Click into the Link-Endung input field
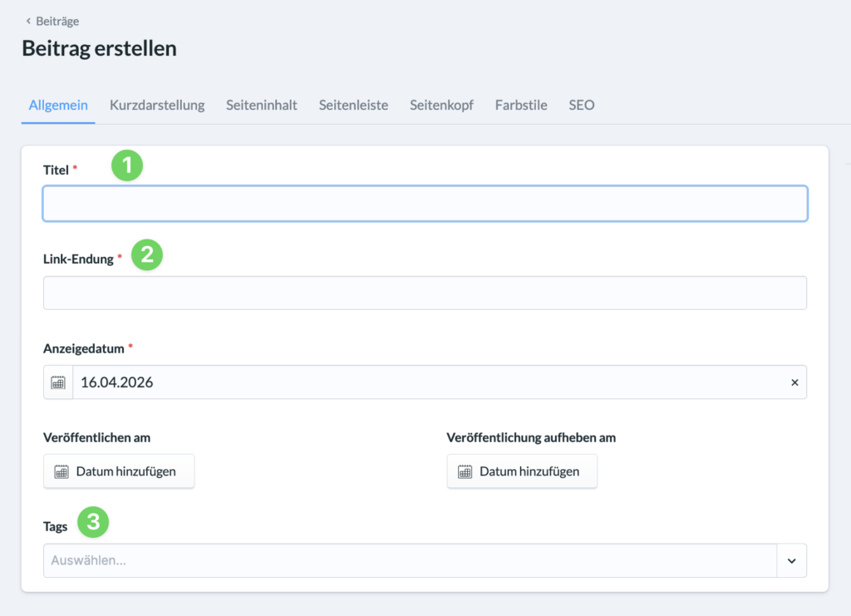851x616 pixels. 425,293
